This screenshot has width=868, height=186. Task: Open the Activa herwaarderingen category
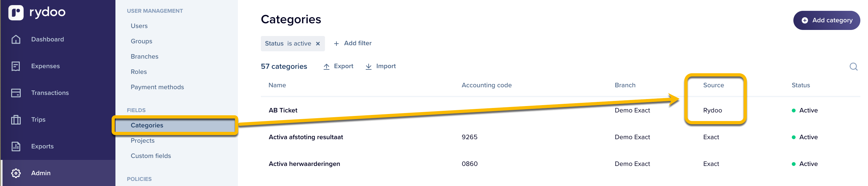point(304,164)
